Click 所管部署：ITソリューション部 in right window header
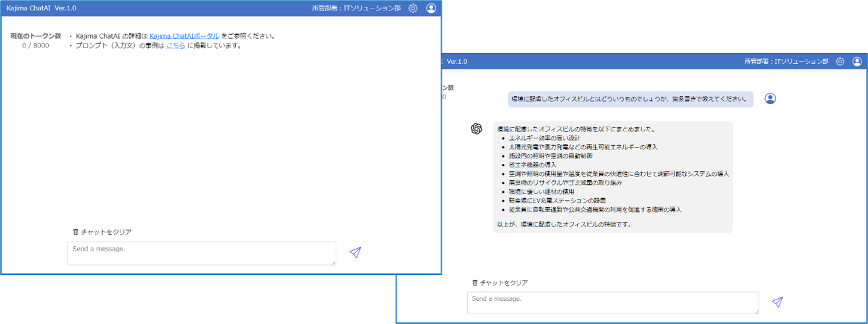The image size is (868, 324). 786,62
